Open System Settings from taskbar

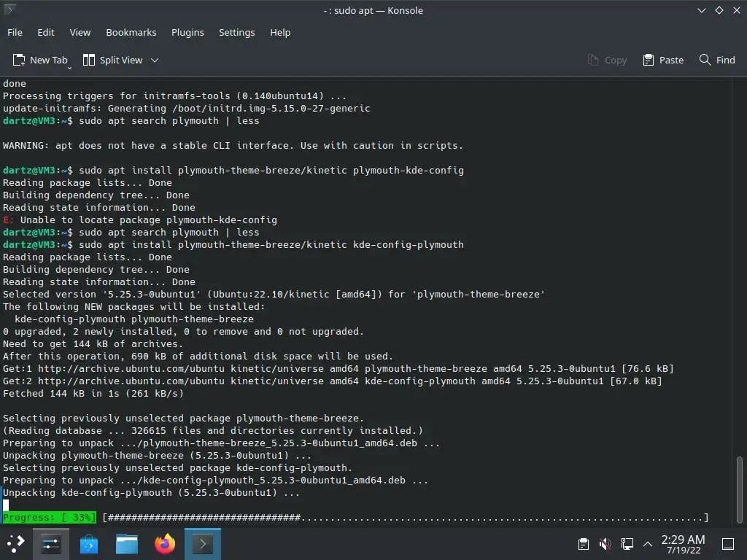click(50, 543)
